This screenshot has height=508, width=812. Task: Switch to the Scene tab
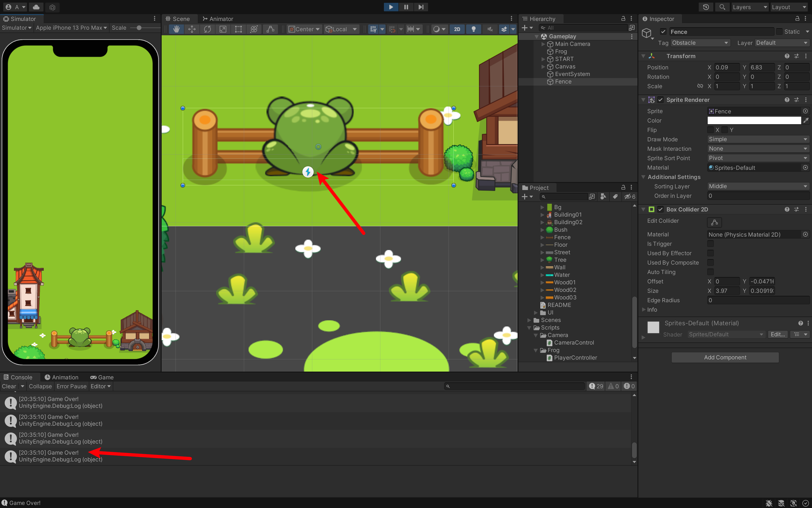[178, 19]
